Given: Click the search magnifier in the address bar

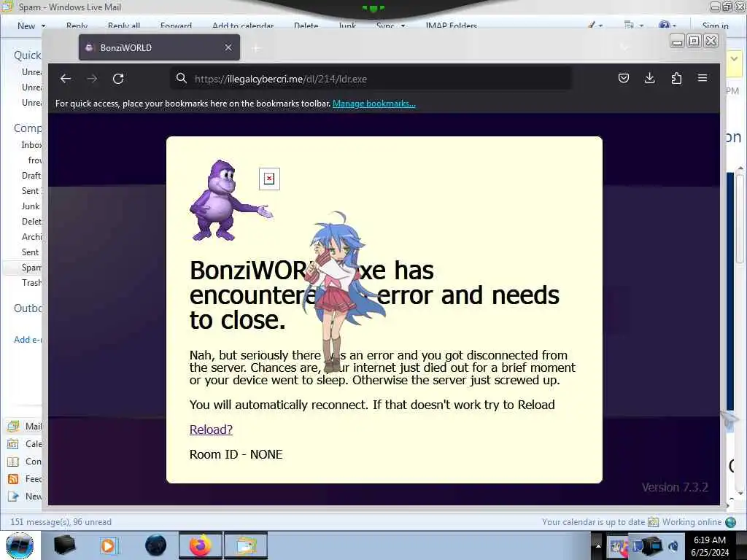Looking at the screenshot, I should (181, 78).
